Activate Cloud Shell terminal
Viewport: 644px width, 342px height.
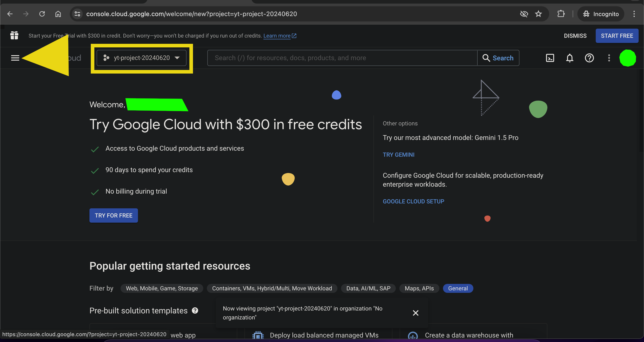point(550,58)
